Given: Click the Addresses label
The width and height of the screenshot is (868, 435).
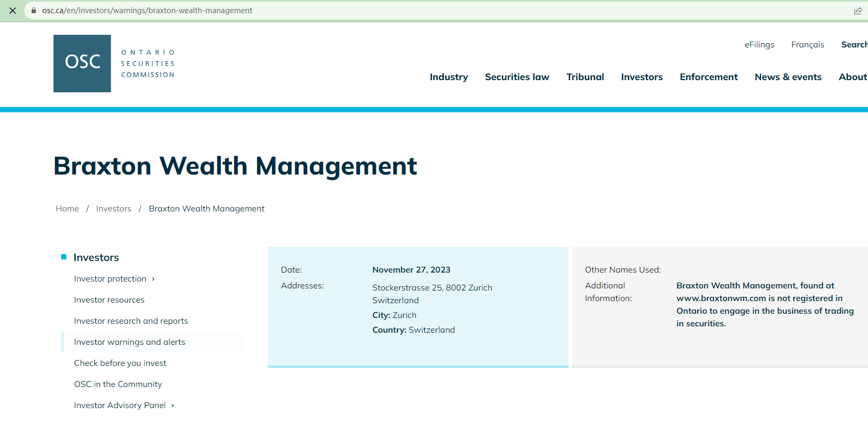Looking at the screenshot, I should (x=303, y=286).
